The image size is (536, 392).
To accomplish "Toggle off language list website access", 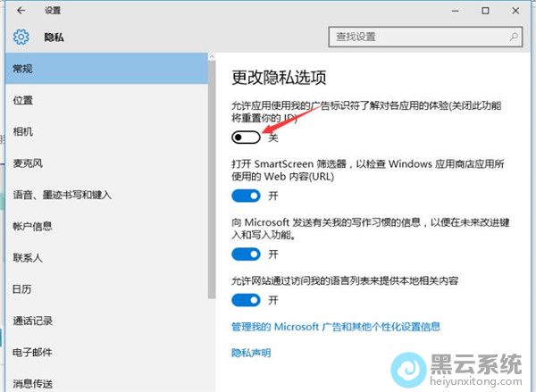I will pyautogui.click(x=246, y=300).
